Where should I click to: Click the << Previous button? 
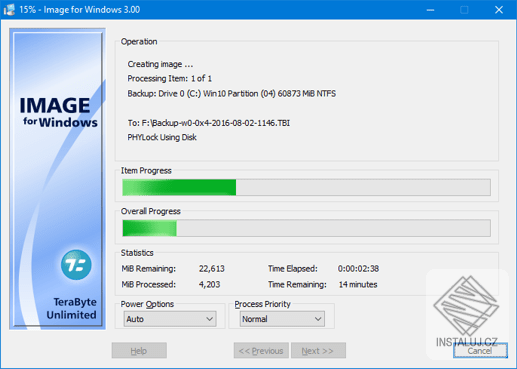261,351
